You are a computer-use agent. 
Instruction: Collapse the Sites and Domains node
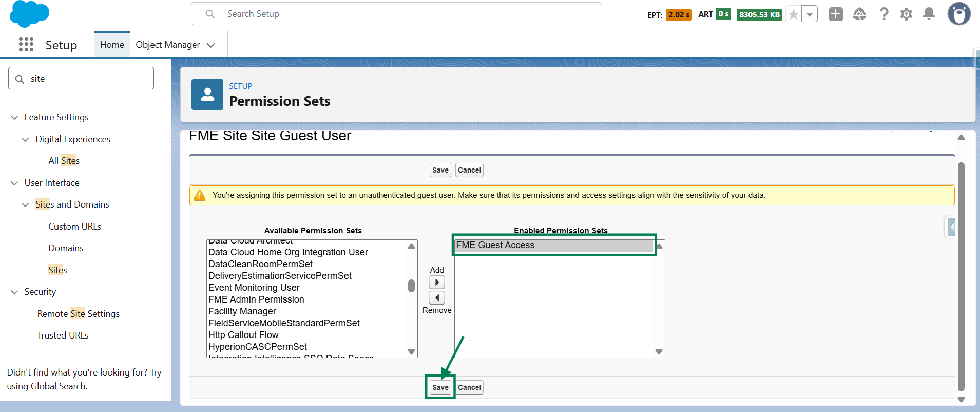[25, 205]
